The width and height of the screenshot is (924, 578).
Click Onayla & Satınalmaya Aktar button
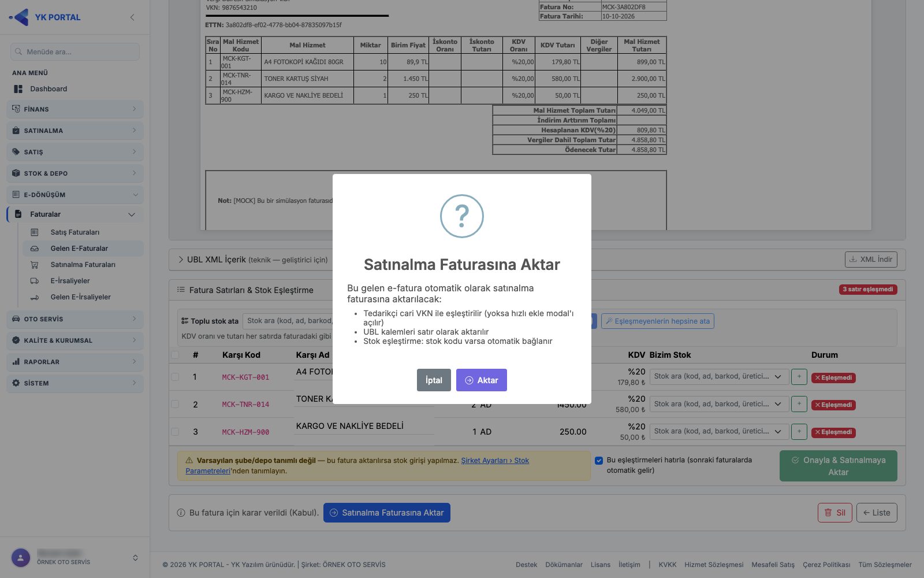click(839, 466)
